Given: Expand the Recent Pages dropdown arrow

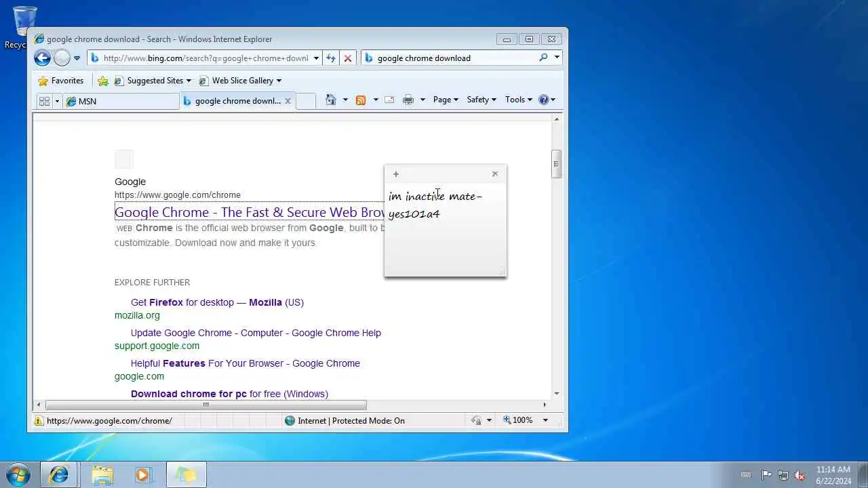Looking at the screenshot, I should (77, 58).
